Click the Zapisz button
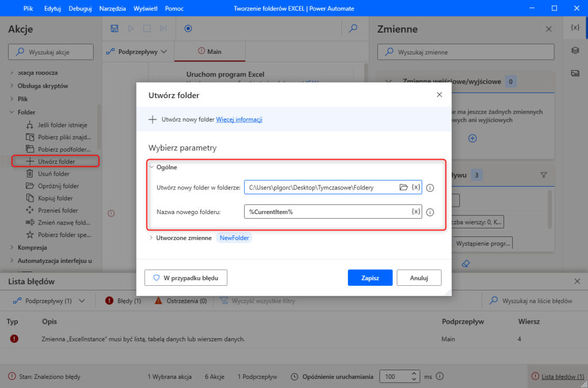The height and width of the screenshot is (388, 588). tap(370, 278)
